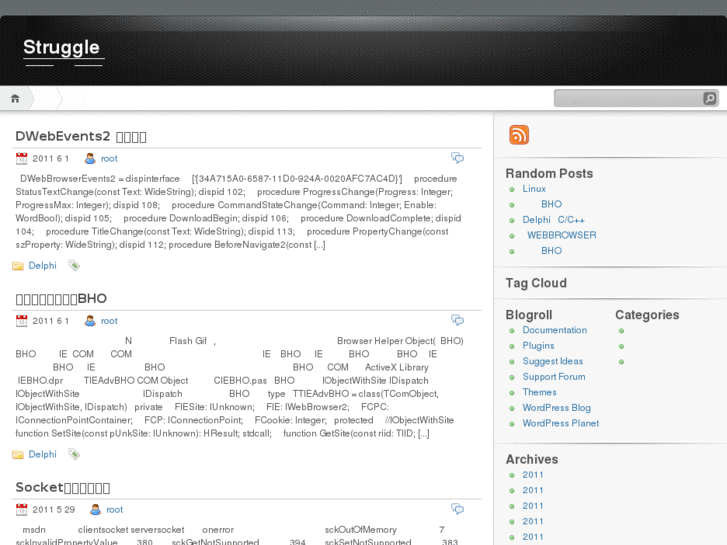Open Suggest Ideas blogroll link
Viewport: 727px width, 545px height.
tap(553, 361)
